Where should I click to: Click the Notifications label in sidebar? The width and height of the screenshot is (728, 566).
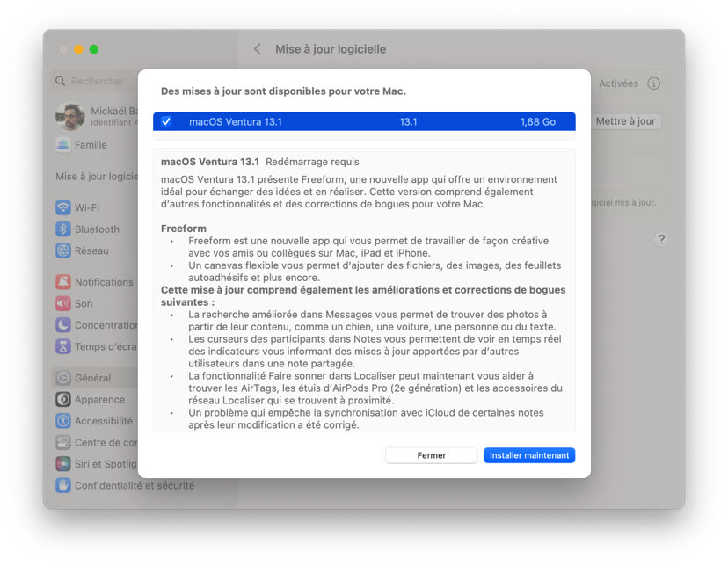coord(104,282)
